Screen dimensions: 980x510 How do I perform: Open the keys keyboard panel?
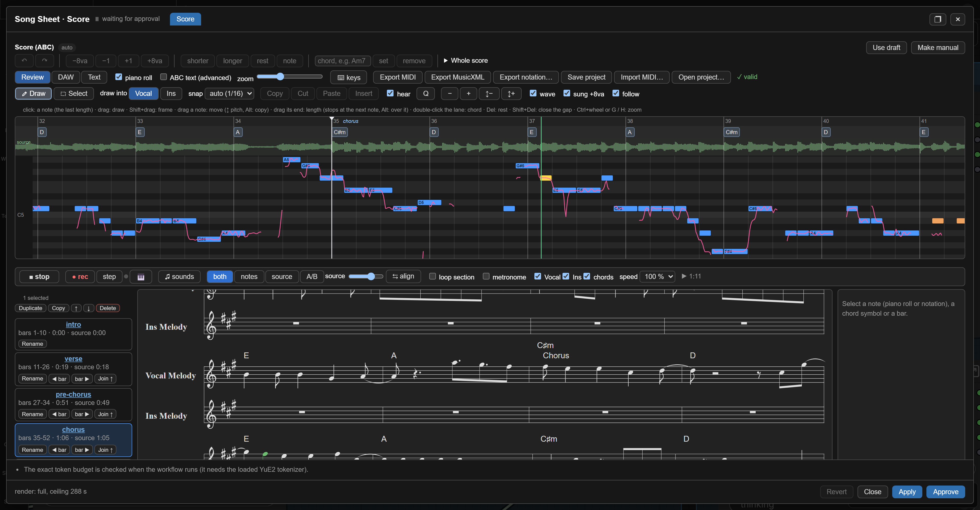coord(348,78)
